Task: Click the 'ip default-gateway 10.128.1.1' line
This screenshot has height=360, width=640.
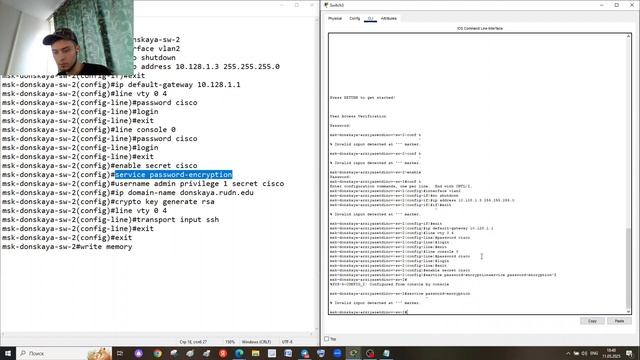Action: click(x=178, y=85)
